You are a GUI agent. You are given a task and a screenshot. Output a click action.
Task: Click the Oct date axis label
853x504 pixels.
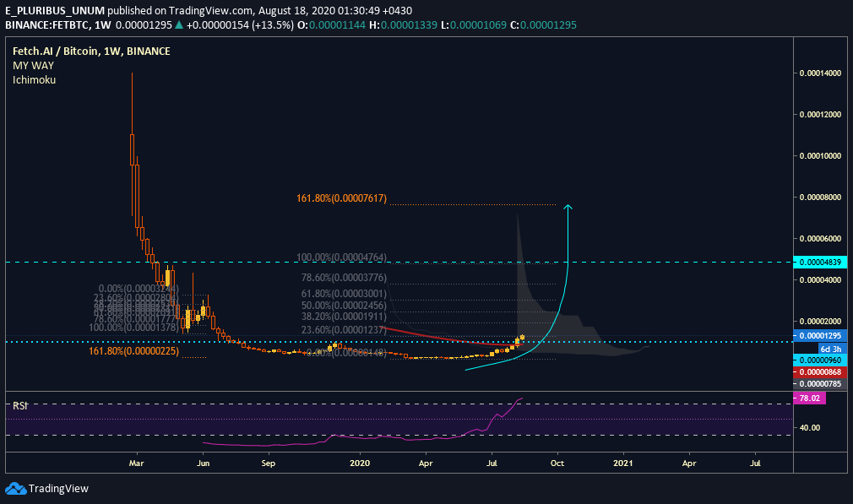tap(557, 463)
